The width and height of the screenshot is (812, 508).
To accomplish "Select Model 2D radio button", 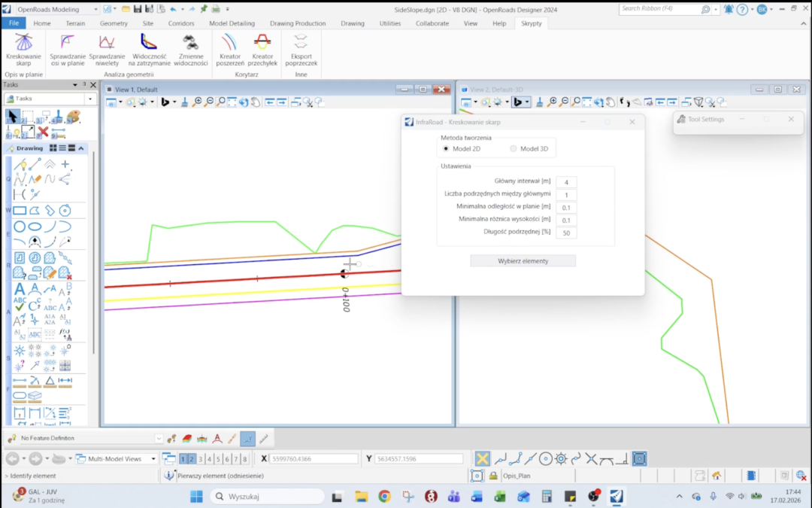I will tap(446, 148).
